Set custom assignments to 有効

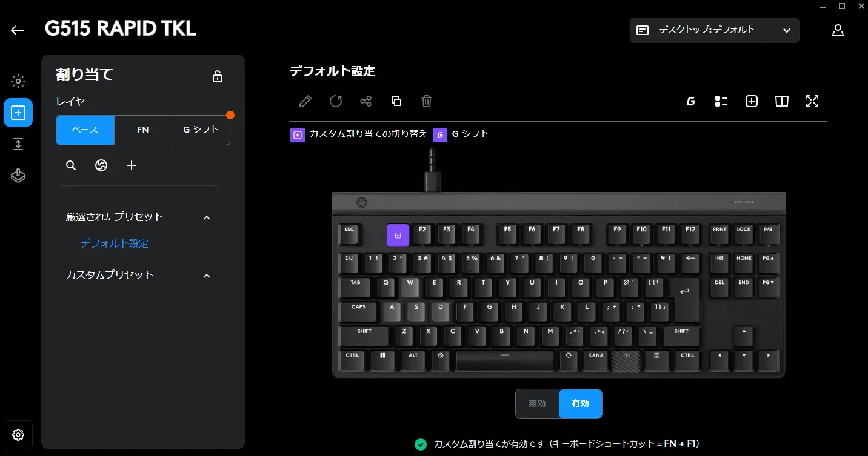click(580, 403)
